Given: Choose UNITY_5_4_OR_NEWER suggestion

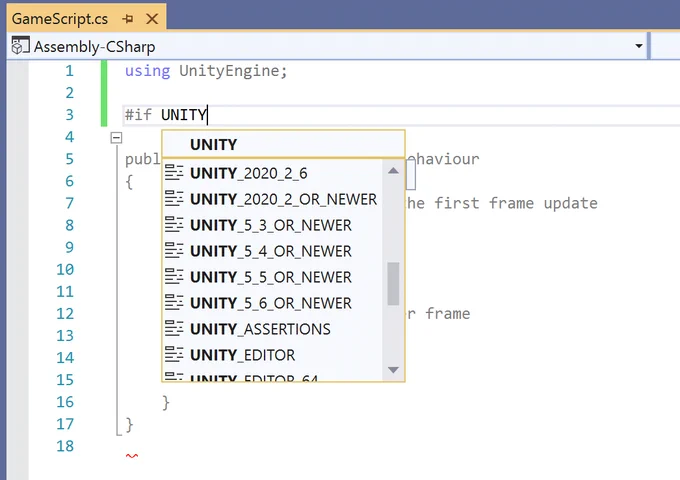Looking at the screenshot, I should (x=272, y=251).
